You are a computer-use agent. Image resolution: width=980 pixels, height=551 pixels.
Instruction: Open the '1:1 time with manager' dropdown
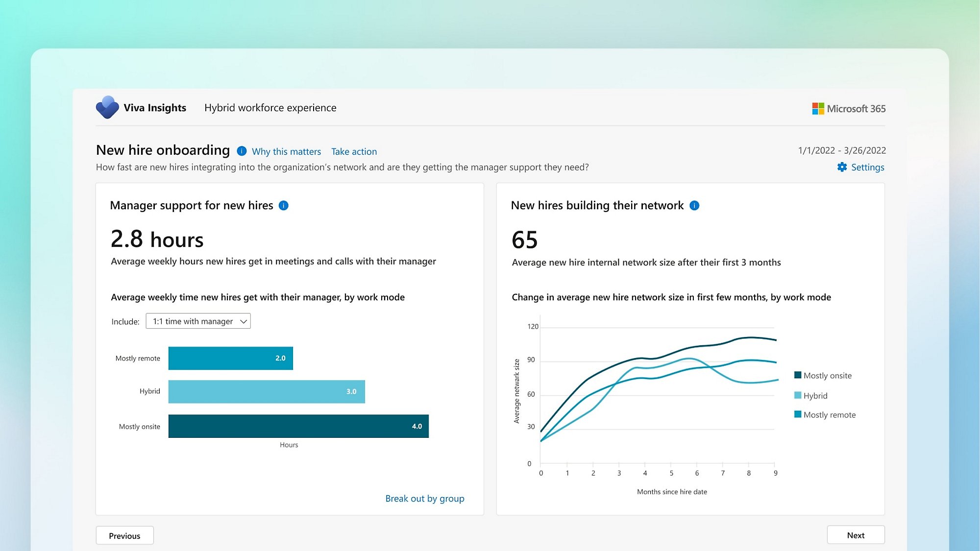[x=198, y=321]
